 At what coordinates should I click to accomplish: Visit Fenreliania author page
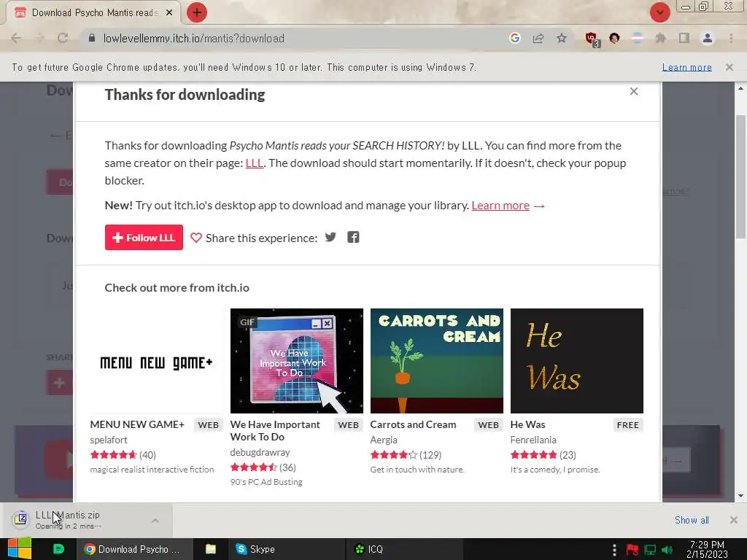pos(533,440)
